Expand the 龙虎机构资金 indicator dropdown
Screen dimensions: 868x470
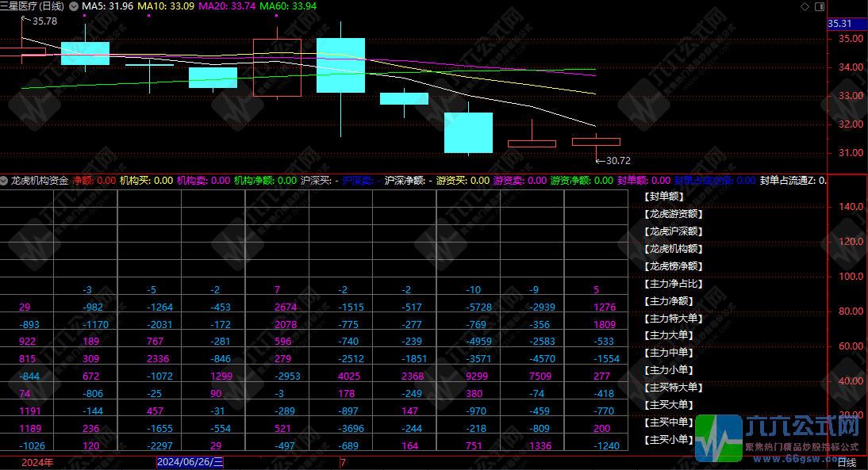[x=5, y=181]
